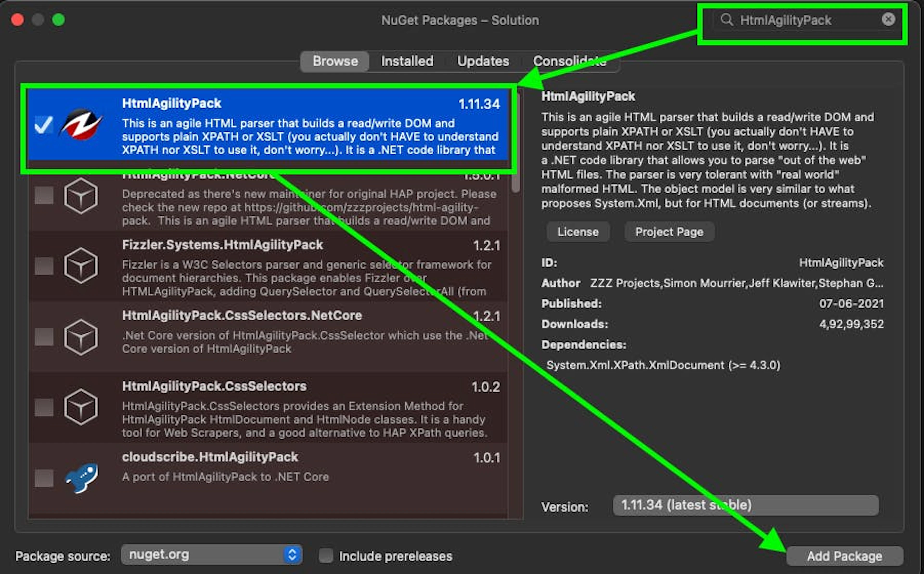Clear the search field with the X icon
This screenshot has width=924, height=574.
(x=888, y=19)
